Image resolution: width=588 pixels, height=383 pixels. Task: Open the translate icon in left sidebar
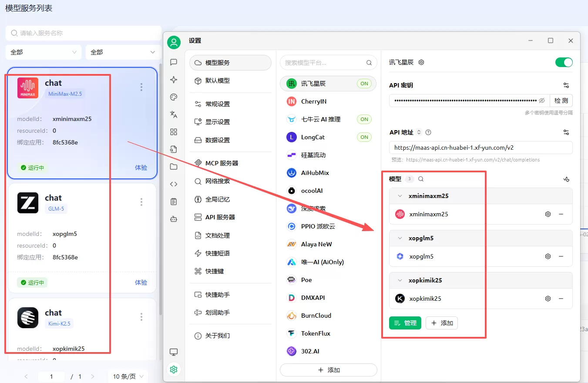tap(174, 114)
